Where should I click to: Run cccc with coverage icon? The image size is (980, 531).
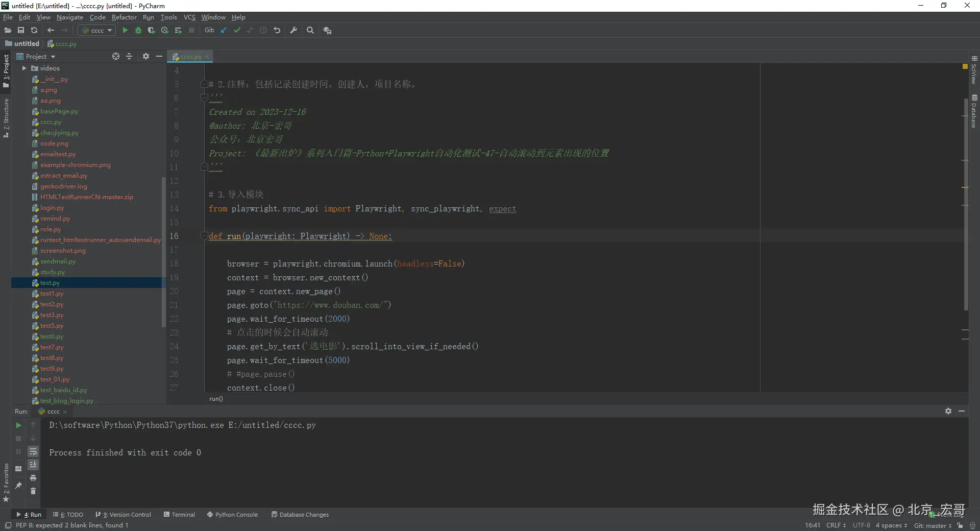coord(152,31)
